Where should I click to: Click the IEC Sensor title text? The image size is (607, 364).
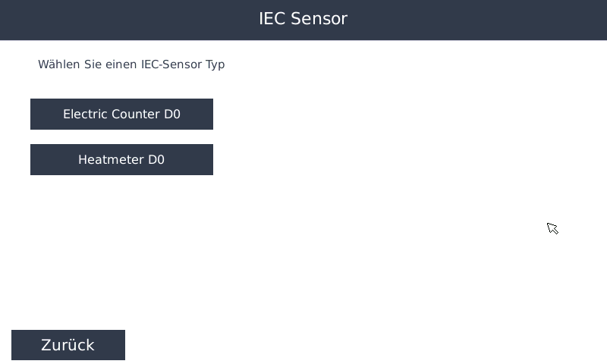303,19
